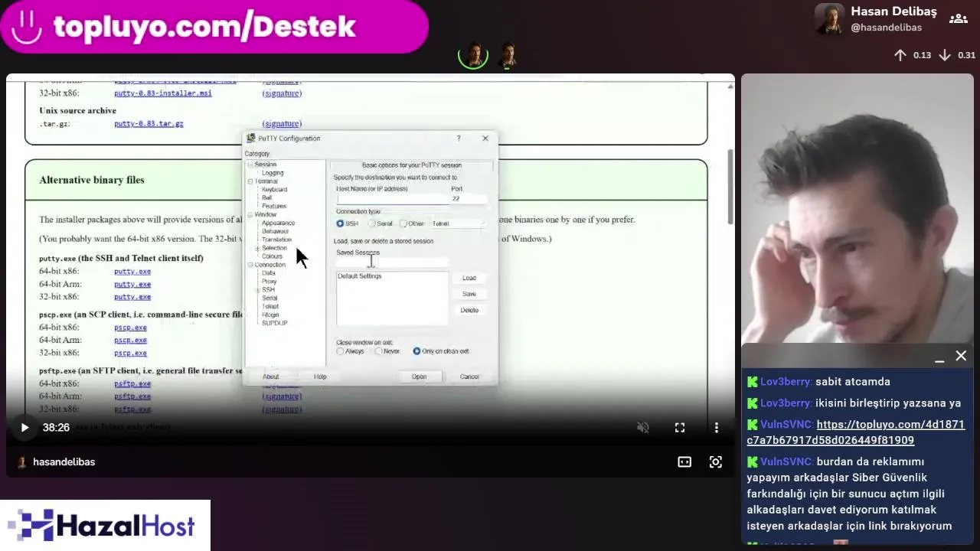
Task: Click the Saved Sessions name field
Action: (x=392, y=262)
